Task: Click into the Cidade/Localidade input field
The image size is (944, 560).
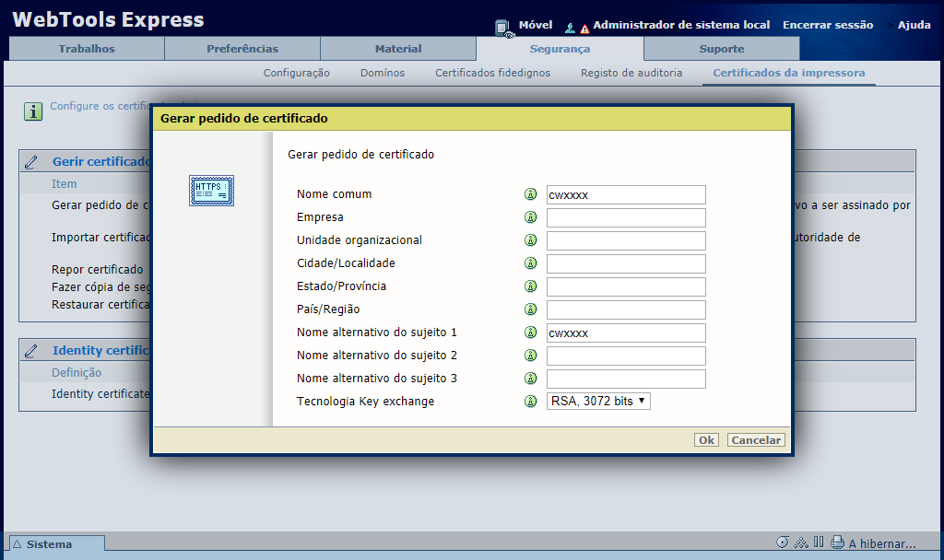Action: (626, 263)
